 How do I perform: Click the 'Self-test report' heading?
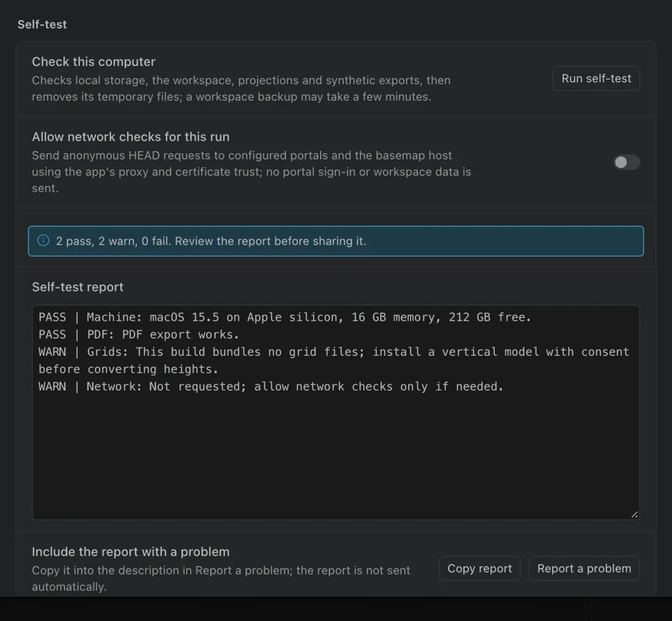point(78,287)
